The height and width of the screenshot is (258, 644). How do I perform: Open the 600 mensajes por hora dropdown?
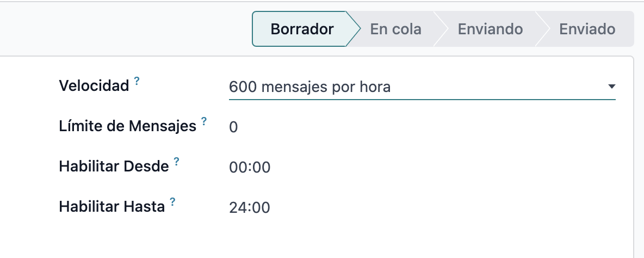point(413,87)
